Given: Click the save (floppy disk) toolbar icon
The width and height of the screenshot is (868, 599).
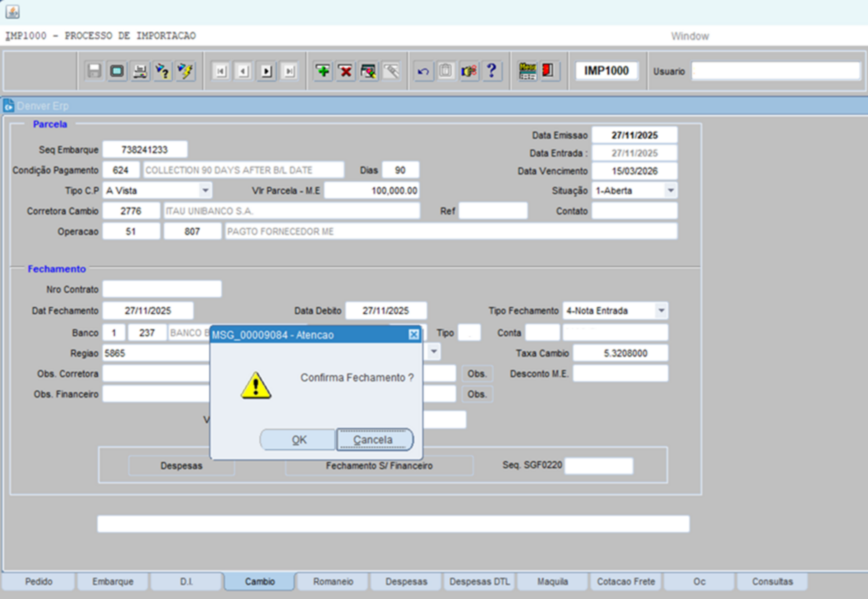Looking at the screenshot, I should coord(94,71).
